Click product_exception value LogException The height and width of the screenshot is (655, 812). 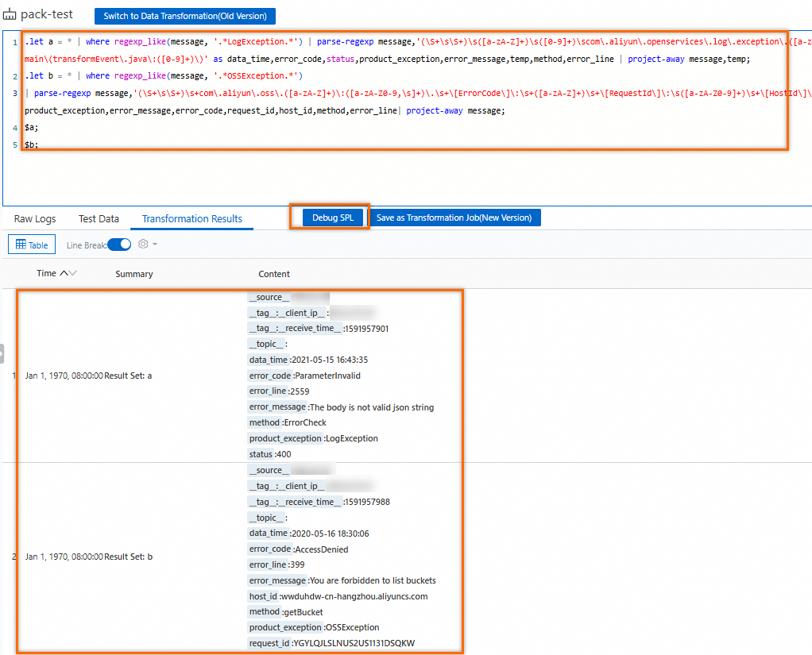[x=352, y=438]
